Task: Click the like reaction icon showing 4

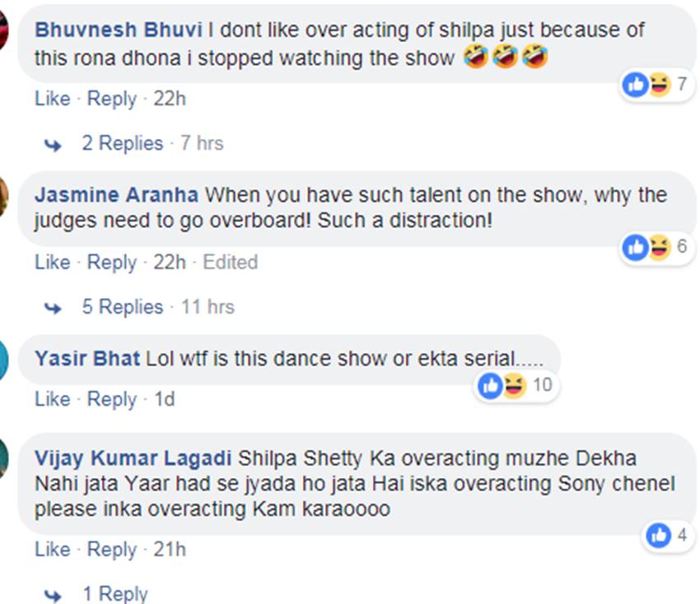Action: [x=659, y=536]
